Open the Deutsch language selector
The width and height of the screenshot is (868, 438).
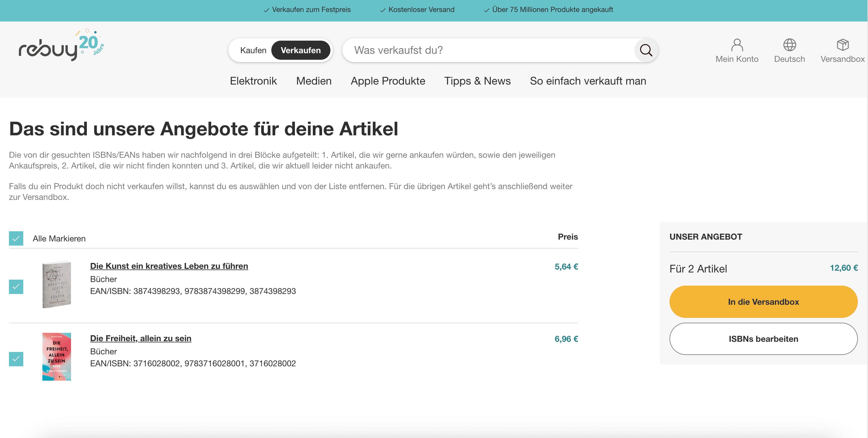point(789,59)
